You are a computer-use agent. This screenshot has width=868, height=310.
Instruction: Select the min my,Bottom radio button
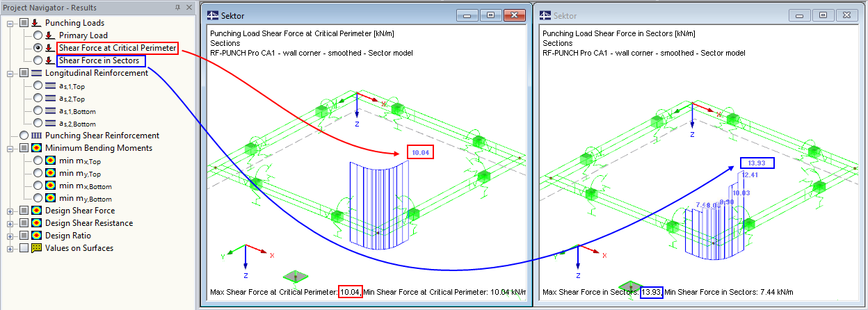pyautogui.click(x=38, y=198)
